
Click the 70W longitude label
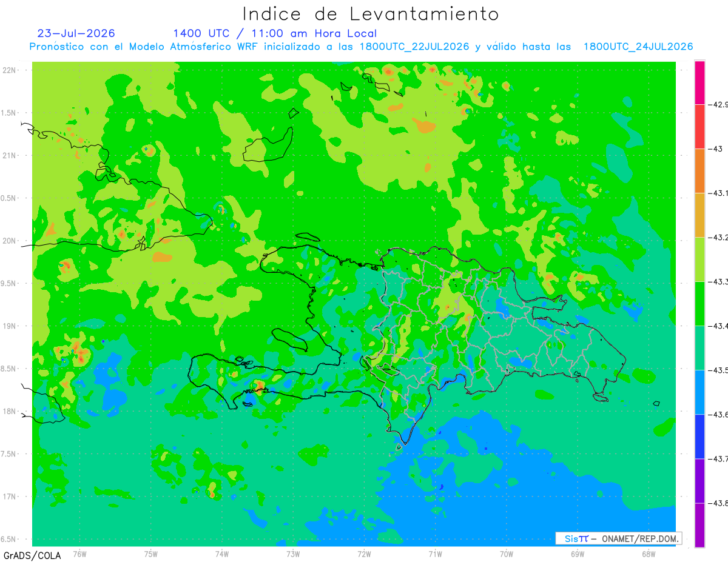pyautogui.click(x=507, y=554)
